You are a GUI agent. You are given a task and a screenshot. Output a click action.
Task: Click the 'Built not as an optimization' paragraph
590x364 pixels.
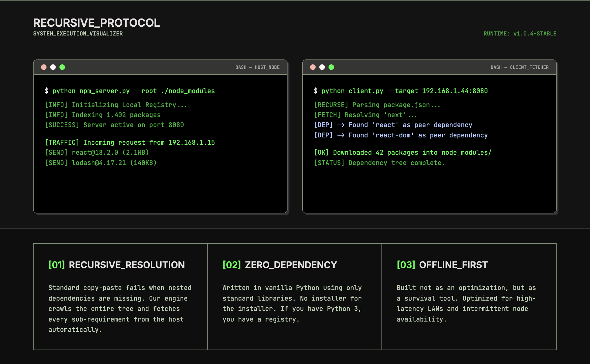(x=466, y=304)
